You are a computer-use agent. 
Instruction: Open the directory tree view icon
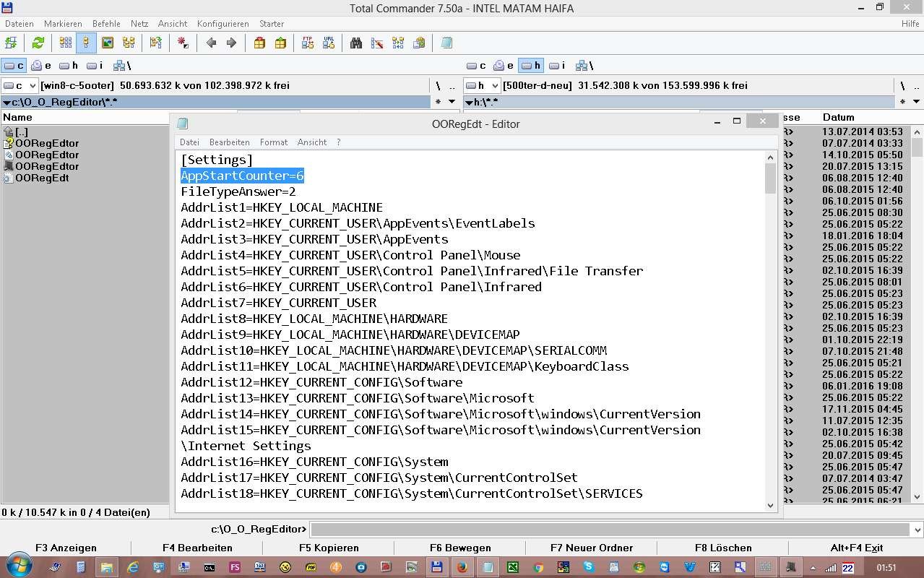129,43
